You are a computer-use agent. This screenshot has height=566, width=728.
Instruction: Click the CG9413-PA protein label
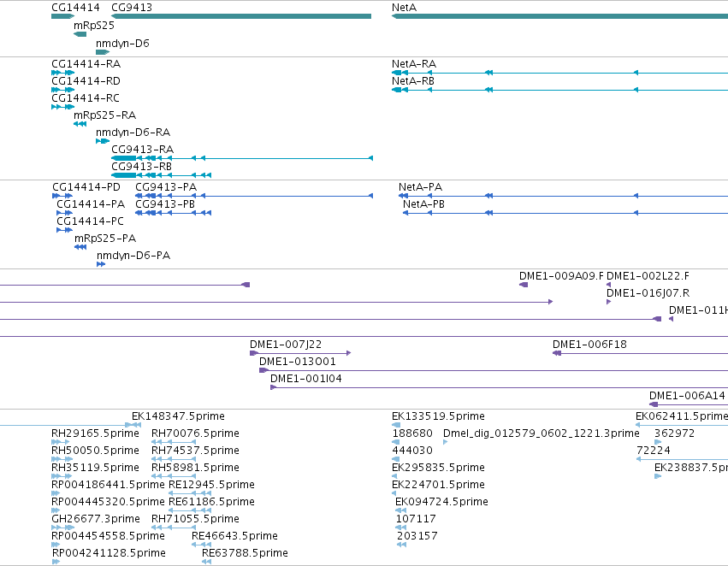tap(166, 187)
